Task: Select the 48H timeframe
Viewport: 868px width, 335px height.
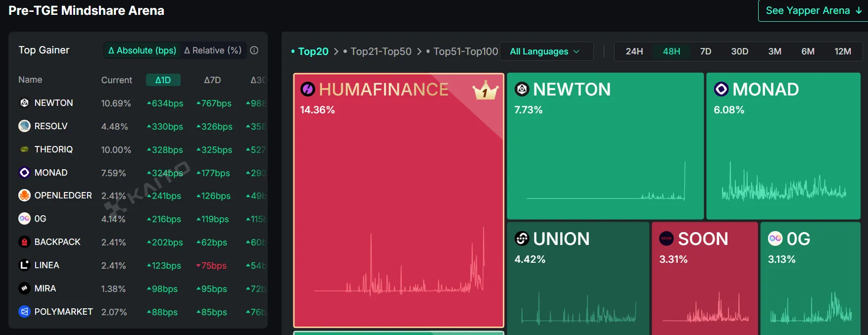Action: coord(672,51)
